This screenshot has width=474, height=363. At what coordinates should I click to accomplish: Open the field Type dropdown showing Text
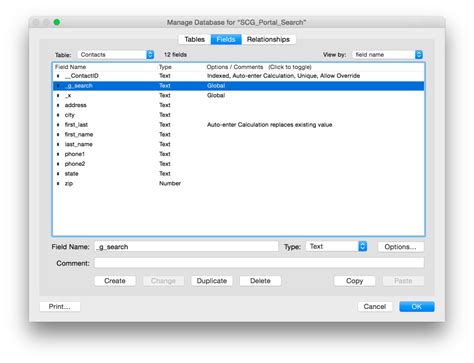(336, 246)
